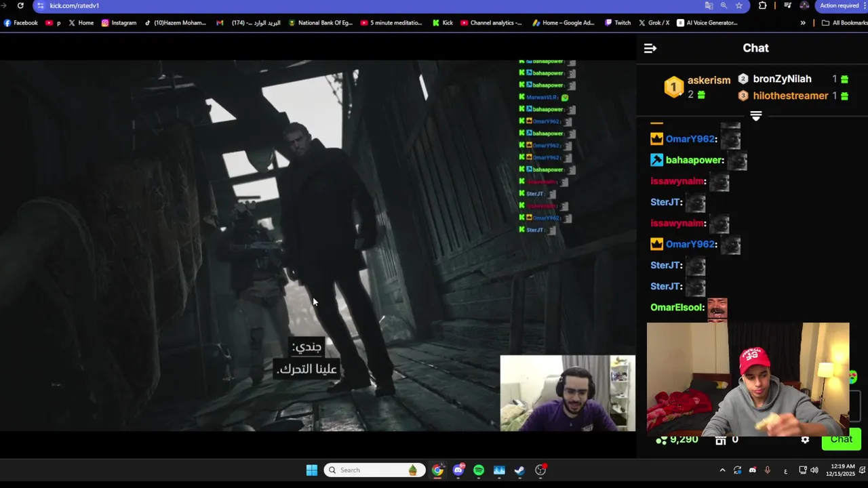Viewport: 868px width, 488px height.
Task: Open hilothestreamer in the gift leaderboard
Action: (x=791, y=96)
